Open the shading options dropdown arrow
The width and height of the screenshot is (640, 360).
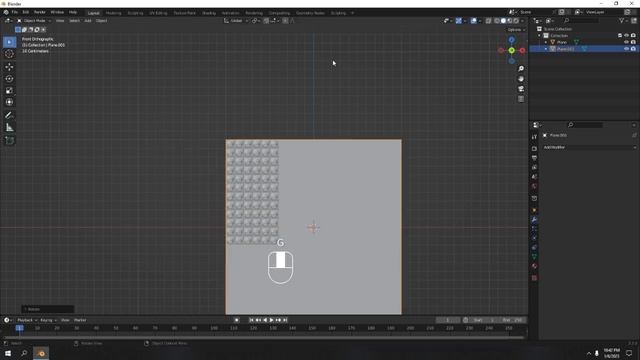click(522, 21)
